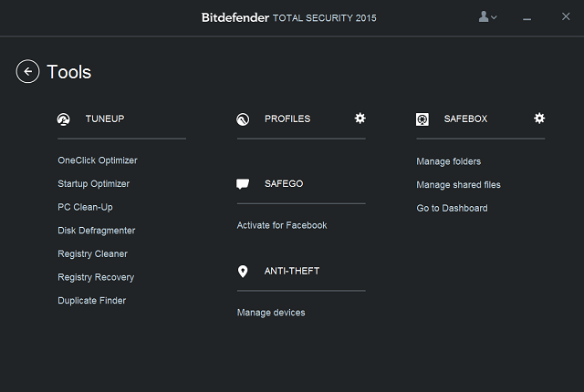The image size is (584, 392).
Task: Open the user account menu
Action: point(487,16)
